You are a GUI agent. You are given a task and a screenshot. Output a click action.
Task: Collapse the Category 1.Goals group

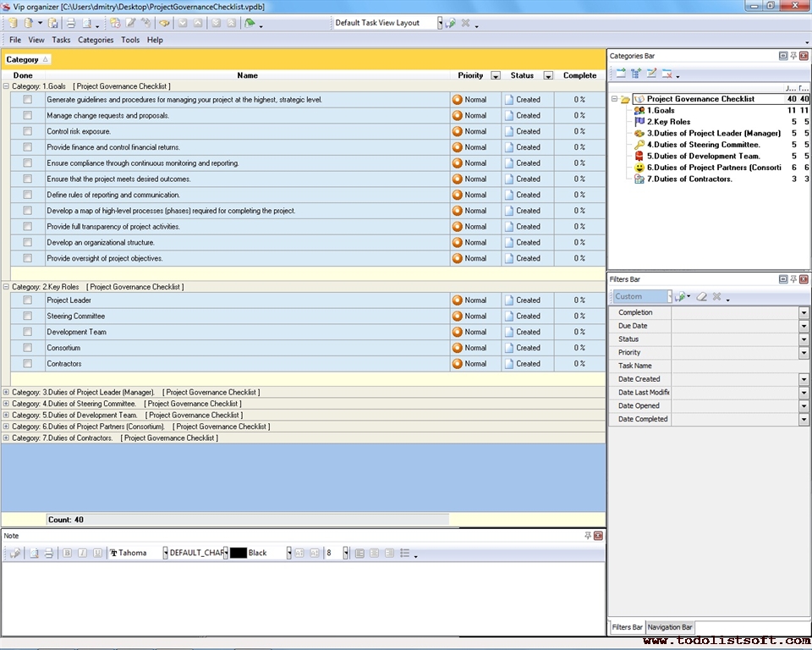pyautogui.click(x=7, y=86)
